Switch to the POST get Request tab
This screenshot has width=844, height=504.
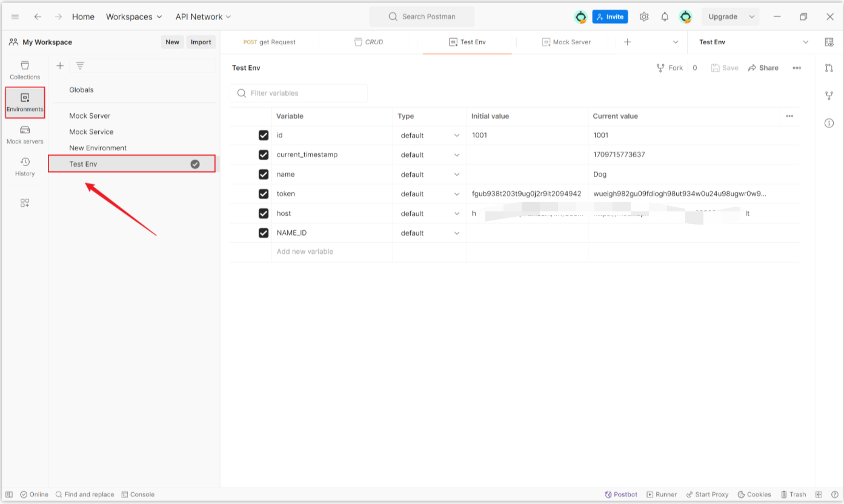[270, 42]
